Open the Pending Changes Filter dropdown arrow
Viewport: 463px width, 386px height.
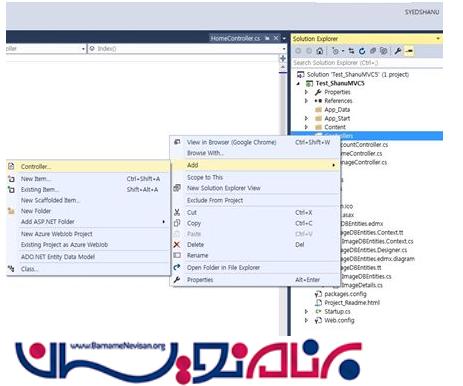click(x=342, y=51)
